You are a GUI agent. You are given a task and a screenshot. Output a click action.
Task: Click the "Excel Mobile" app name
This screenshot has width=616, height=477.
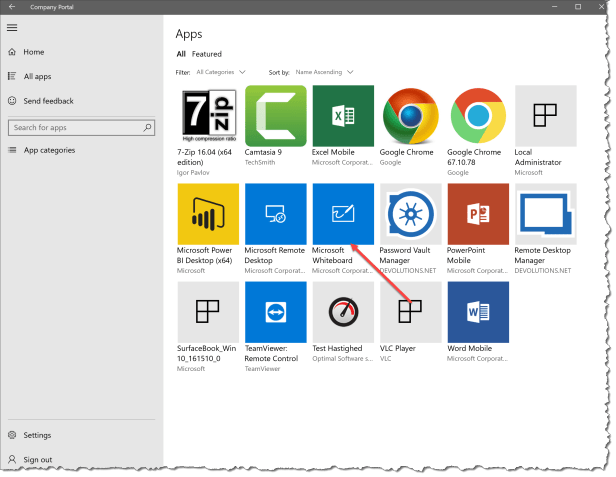[333, 152]
